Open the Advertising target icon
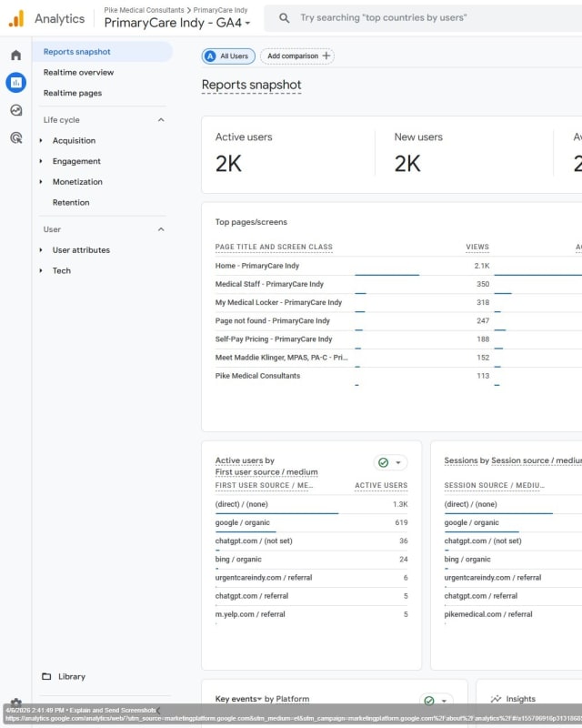The image size is (582, 728). pos(15,138)
